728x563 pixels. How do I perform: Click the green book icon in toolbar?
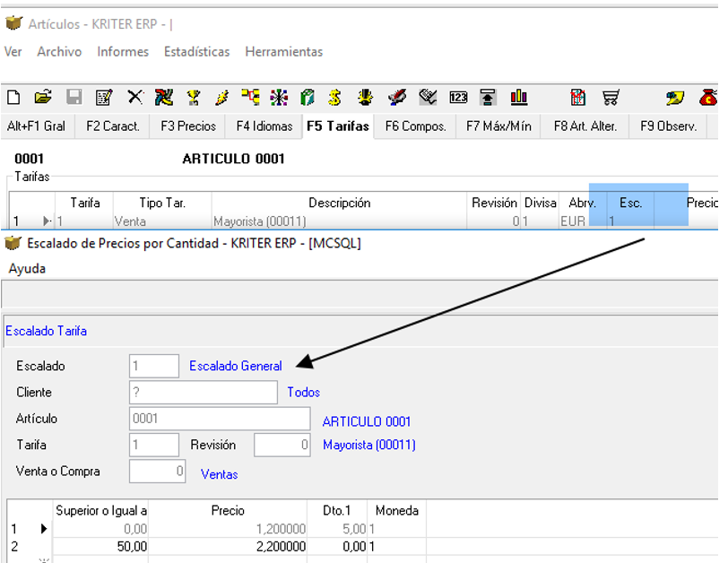pyautogui.click(x=307, y=98)
